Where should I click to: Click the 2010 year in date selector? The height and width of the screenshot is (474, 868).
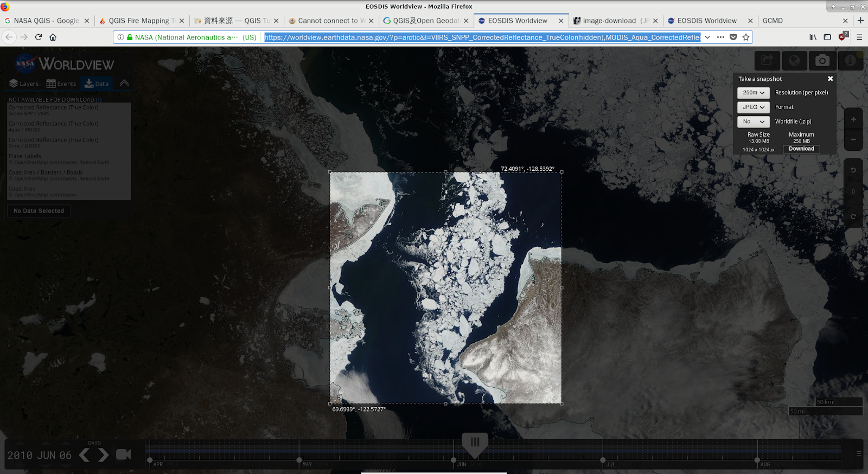[x=21, y=456]
